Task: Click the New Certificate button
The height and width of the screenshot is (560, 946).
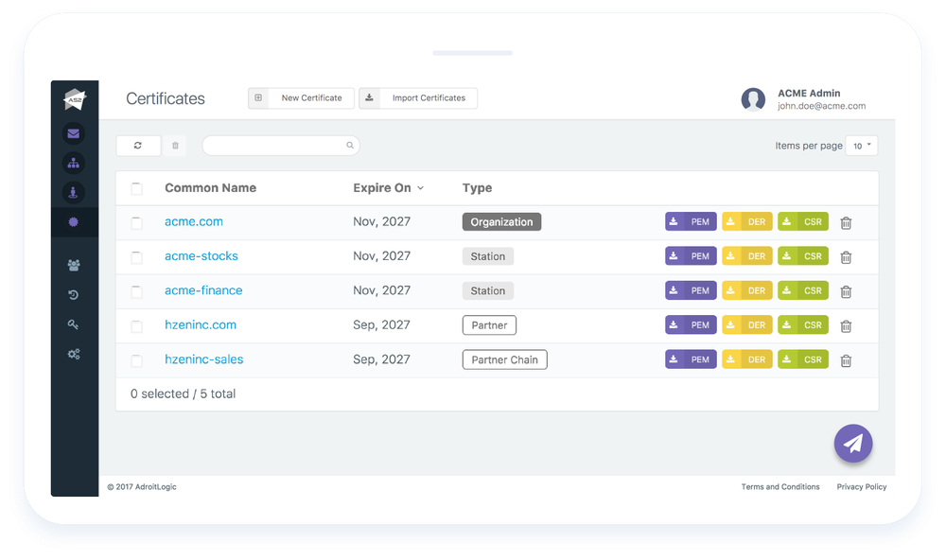Action: (301, 97)
